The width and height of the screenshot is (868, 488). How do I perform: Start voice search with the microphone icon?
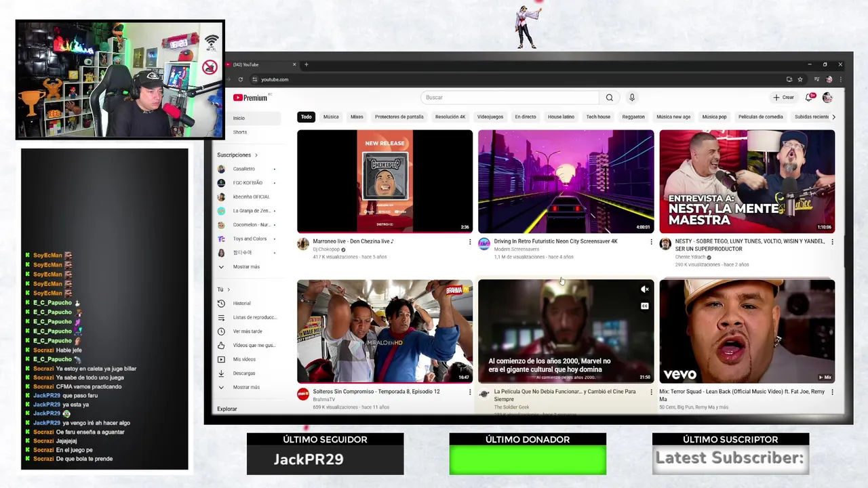[x=631, y=98]
